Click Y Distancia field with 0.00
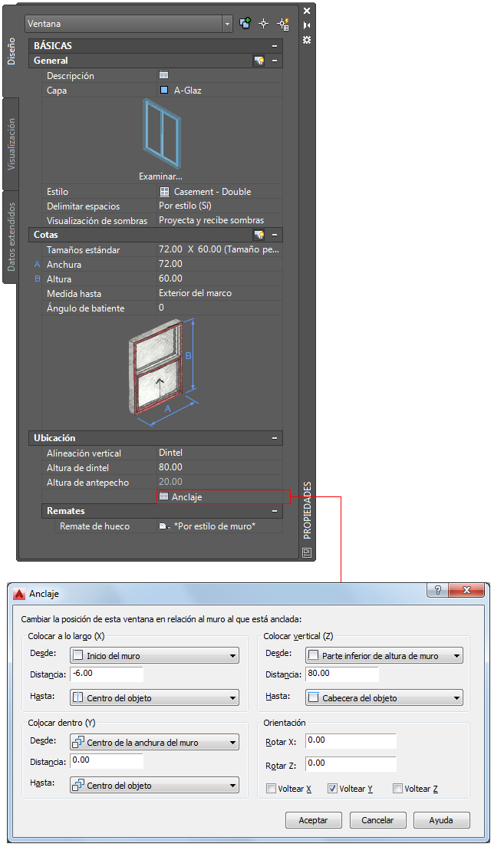Viewport: 504px width, 857px height. [x=107, y=760]
